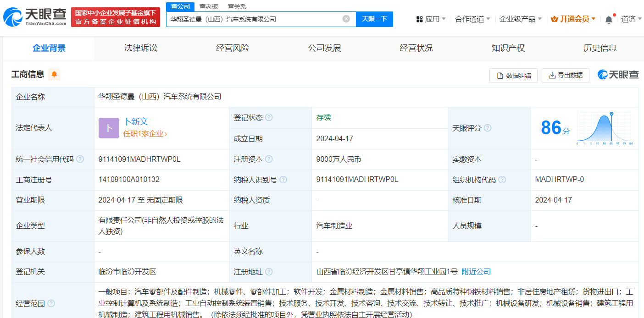Click help icon next to 登记状态
This screenshot has height=318, width=644.
coord(269,117)
